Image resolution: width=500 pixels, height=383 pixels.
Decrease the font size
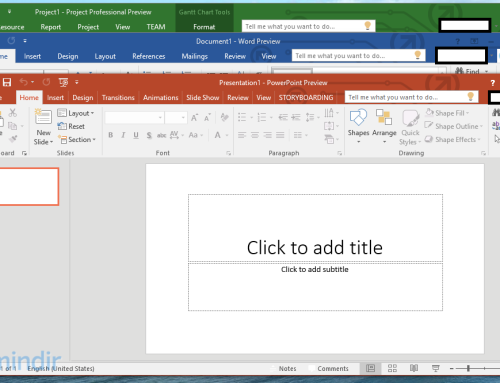(x=207, y=117)
